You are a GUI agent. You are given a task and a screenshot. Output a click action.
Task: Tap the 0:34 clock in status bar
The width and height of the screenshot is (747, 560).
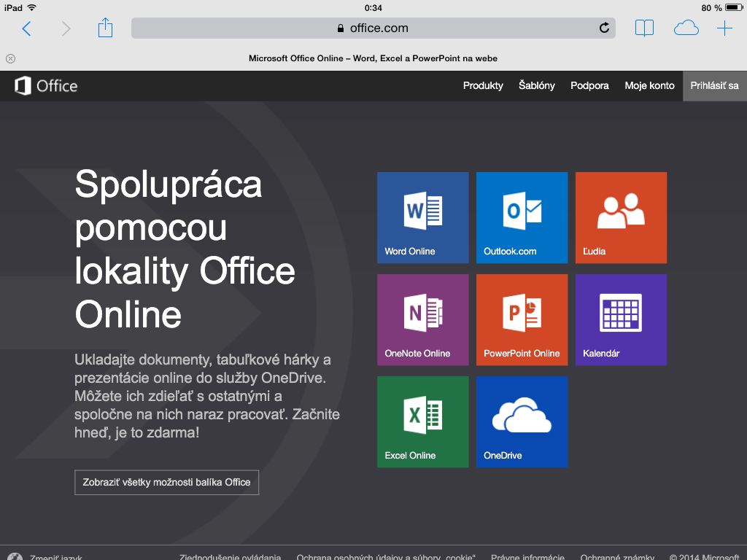pos(373,7)
